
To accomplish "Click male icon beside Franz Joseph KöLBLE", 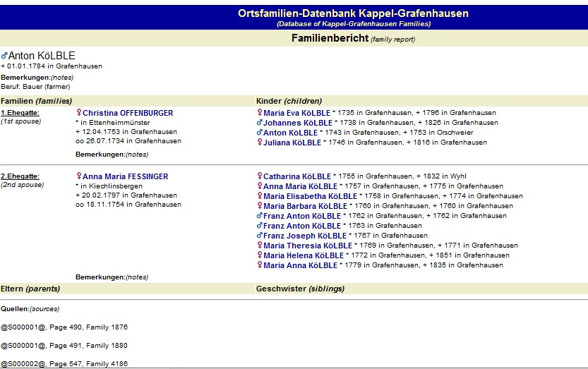I will click(260, 236).
